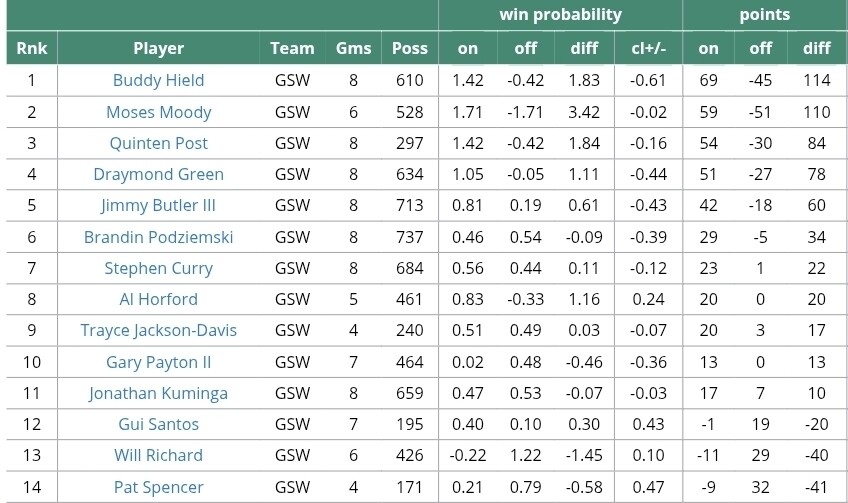This screenshot has width=848, height=503.
Task: Select Draymond Green's name link
Action: point(158,174)
